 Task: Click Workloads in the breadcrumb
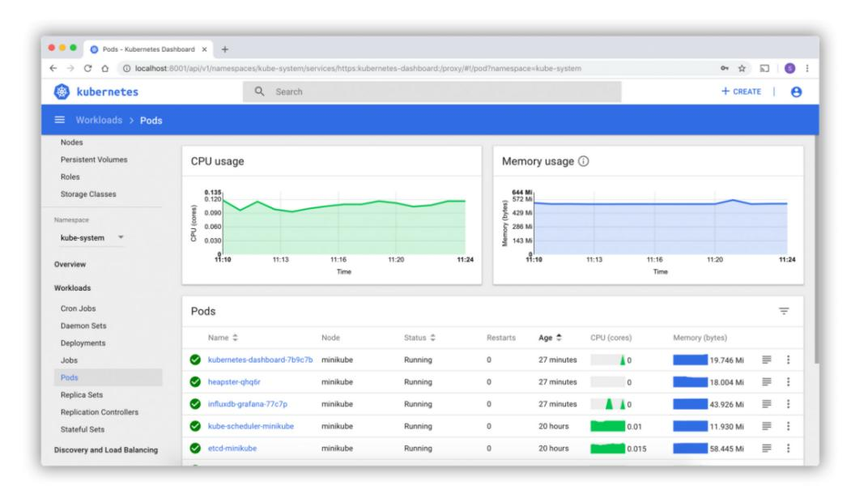[99, 120]
